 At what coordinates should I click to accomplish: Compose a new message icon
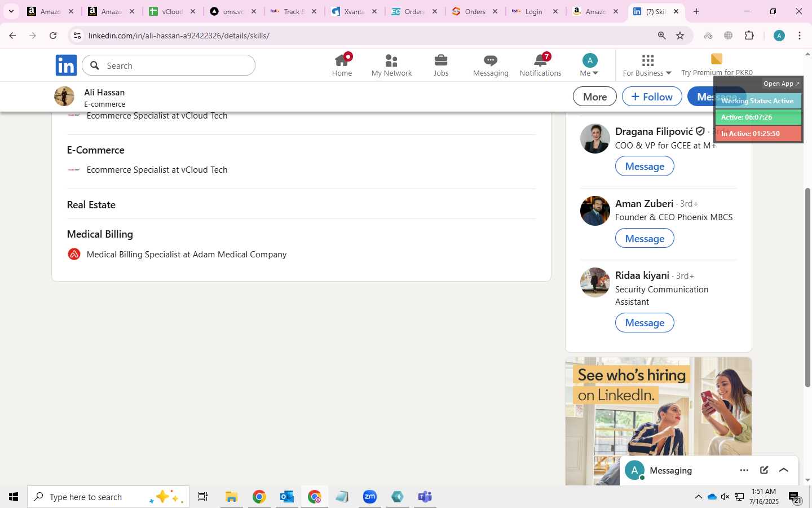pos(764,470)
